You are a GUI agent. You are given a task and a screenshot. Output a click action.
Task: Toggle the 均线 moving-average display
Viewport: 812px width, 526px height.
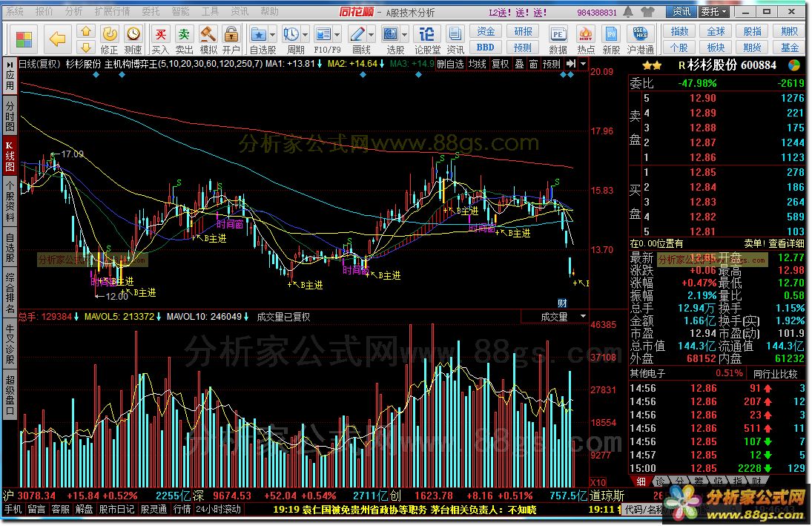pos(477,64)
